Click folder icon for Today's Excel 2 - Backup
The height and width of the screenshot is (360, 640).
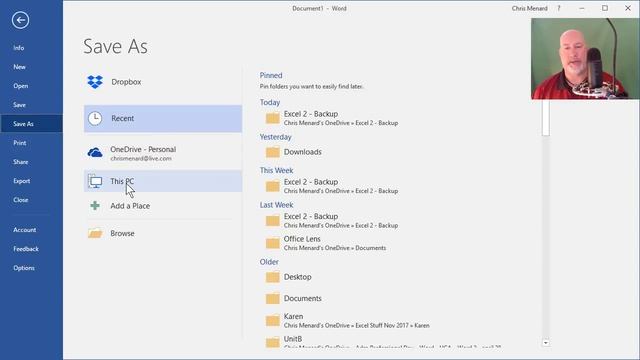[272, 118]
